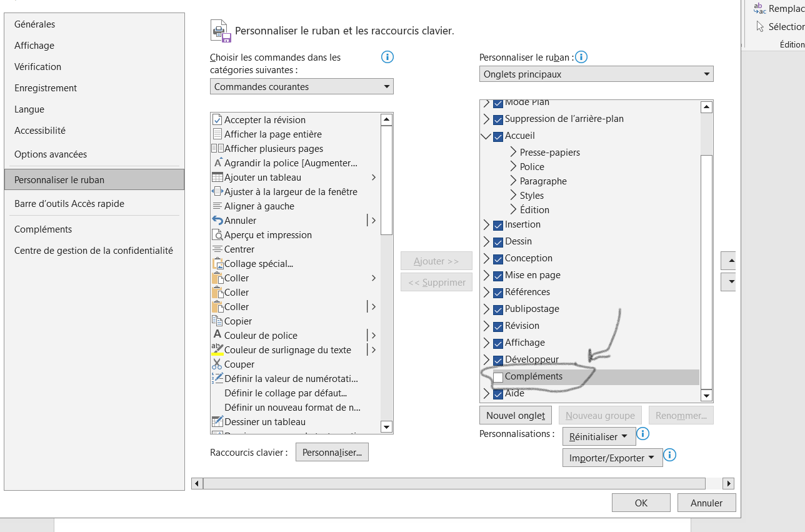The width and height of the screenshot is (805, 532).
Task: Uncheck the Insertion tab checkbox
Action: point(498,225)
